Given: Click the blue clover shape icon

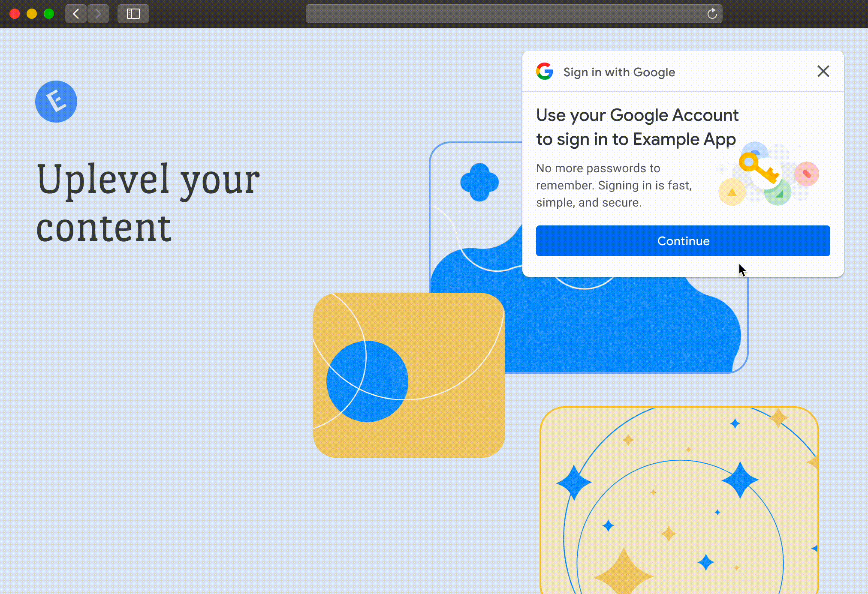Looking at the screenshot, I should [x=479, y=182].
